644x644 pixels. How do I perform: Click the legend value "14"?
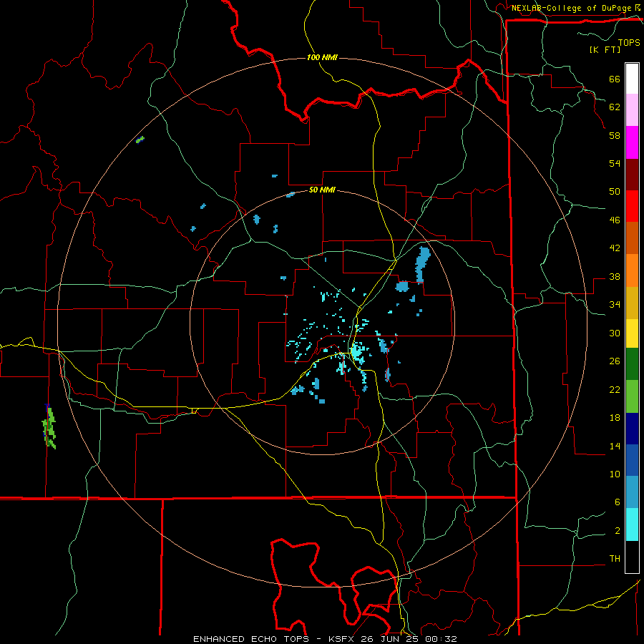click(615, 446)
